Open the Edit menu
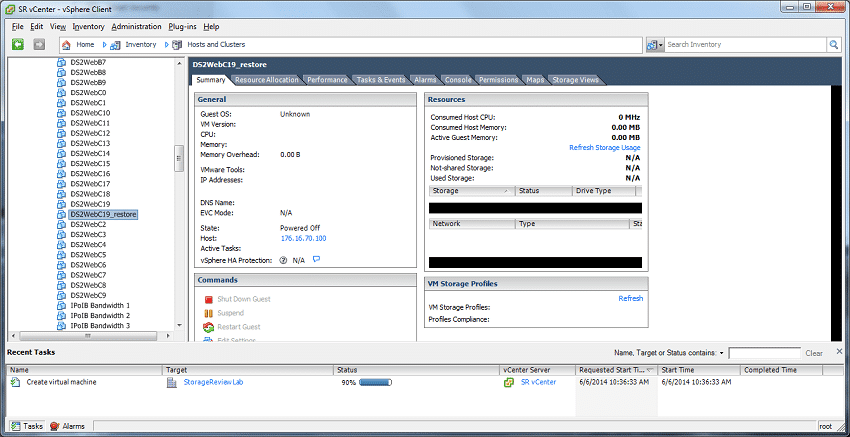This screenshot has height=437, width=850. (36, 27)
